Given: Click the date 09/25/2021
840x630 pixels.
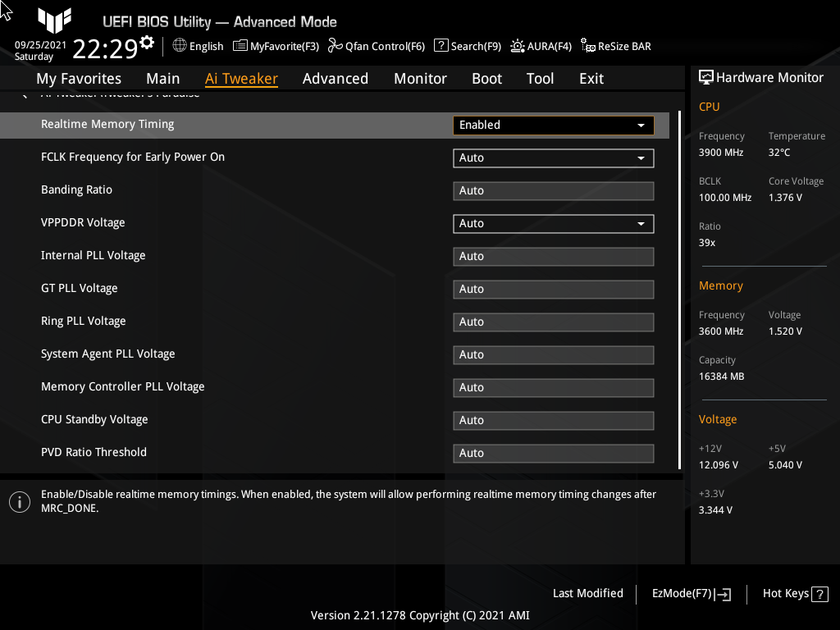Looking at the screenshot, I should [x=40, y=45].
